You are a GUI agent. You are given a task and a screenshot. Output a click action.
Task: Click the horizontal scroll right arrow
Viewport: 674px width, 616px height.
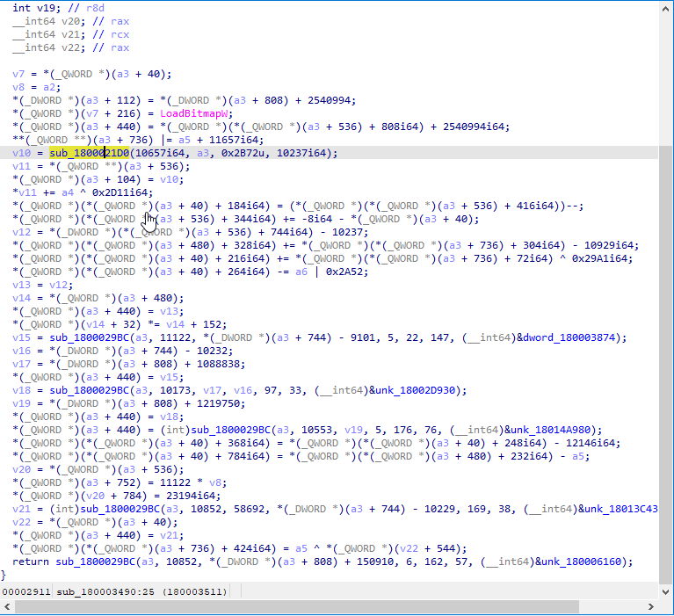tap(651, 606)
